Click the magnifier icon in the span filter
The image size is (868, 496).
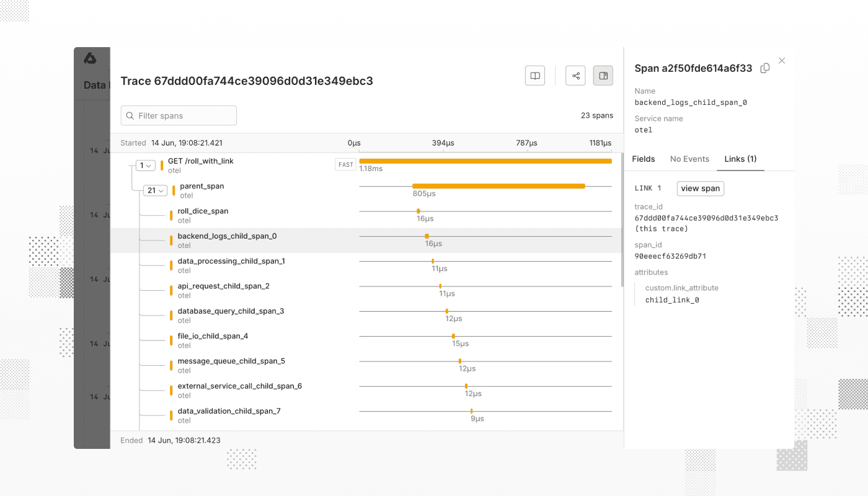tap(130, 115)
